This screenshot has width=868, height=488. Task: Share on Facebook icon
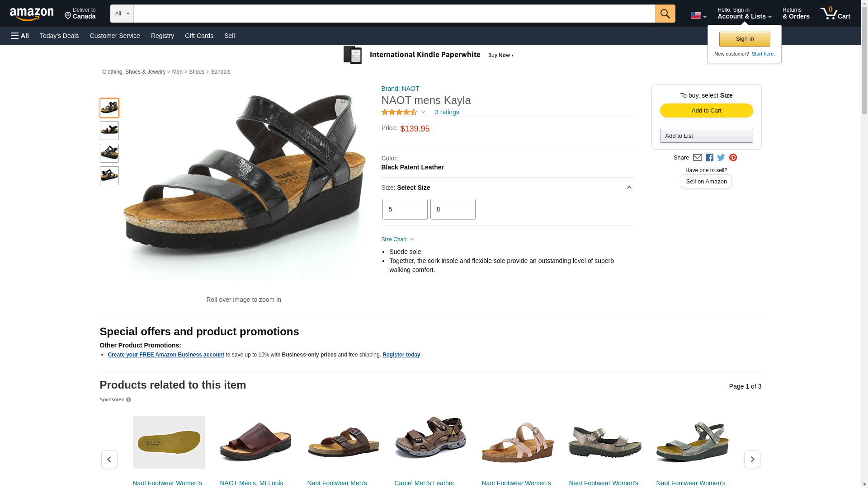pos(709,158)
